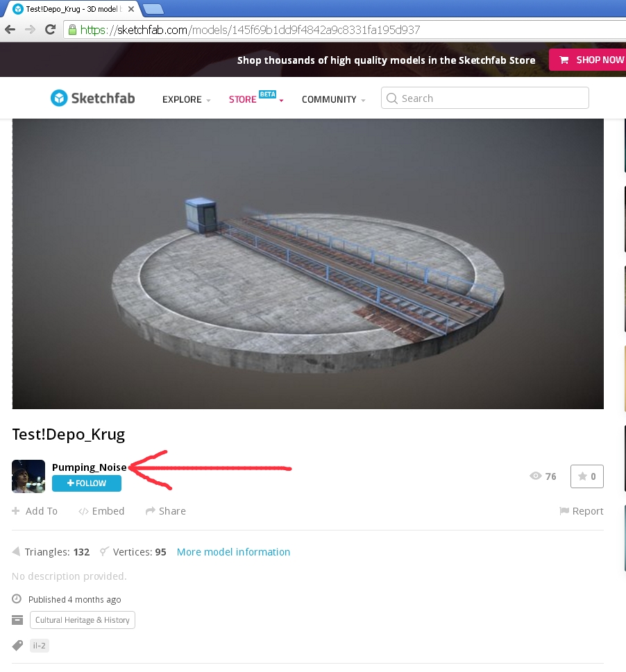The height and width of the screenshot is (672, 626).
Task: Click the browser back arrow
Action: [x=10, y=30]
